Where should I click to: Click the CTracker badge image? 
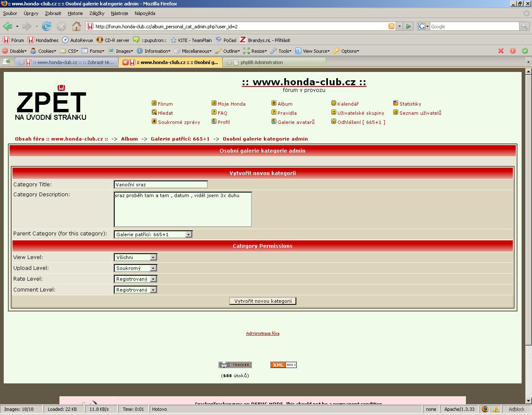(235, 365)
